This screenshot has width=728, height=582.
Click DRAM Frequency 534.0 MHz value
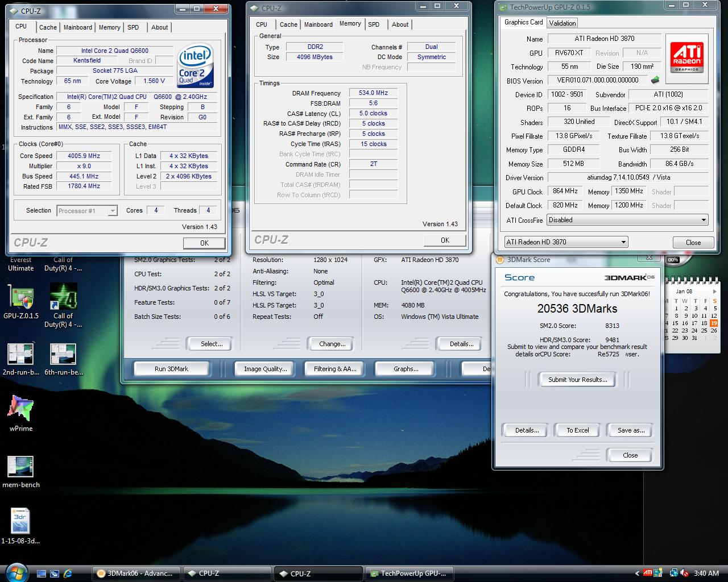point(374,93)
